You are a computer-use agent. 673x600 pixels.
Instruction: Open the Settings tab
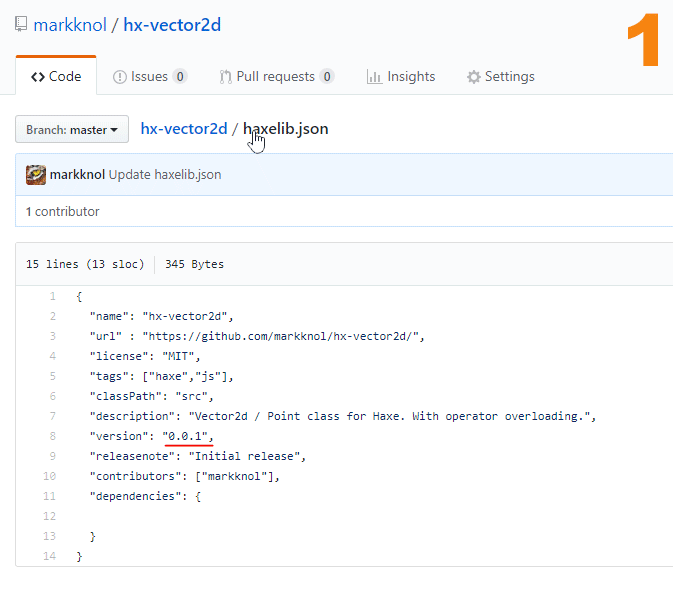(500, 76)
